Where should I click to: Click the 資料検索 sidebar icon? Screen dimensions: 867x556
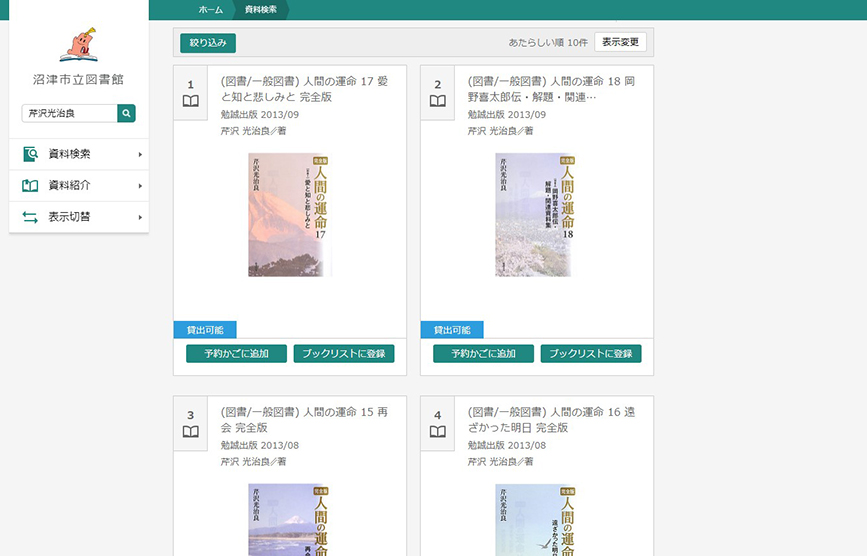click(30, 154)
